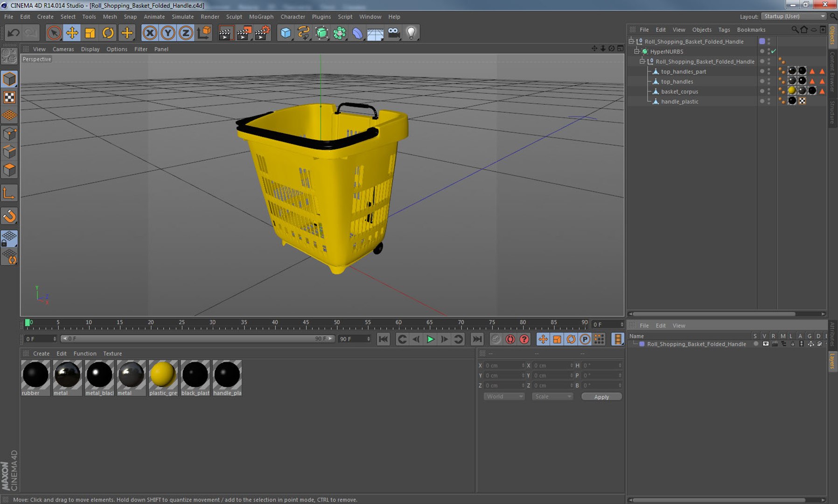This screenshot has width=838, height=504.
Task: Open the World coordinate dropdown
Action: [504, 397]
